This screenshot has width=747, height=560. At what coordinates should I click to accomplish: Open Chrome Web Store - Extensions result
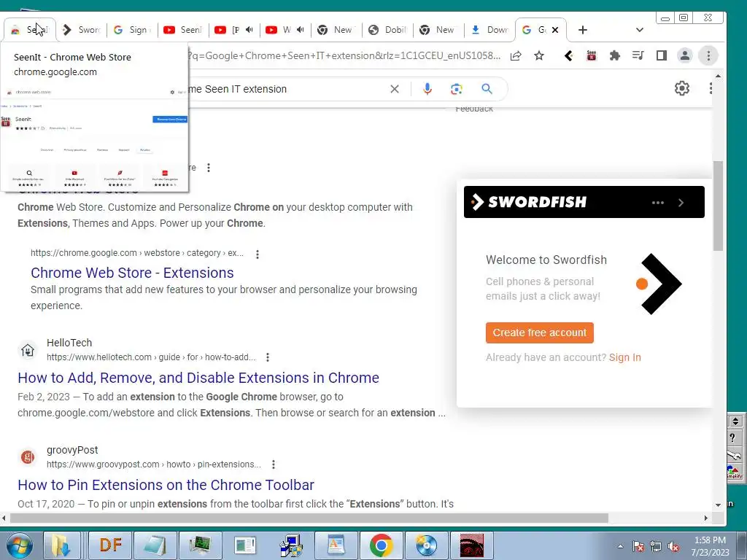pyautogui.click(x=133, y=273)
